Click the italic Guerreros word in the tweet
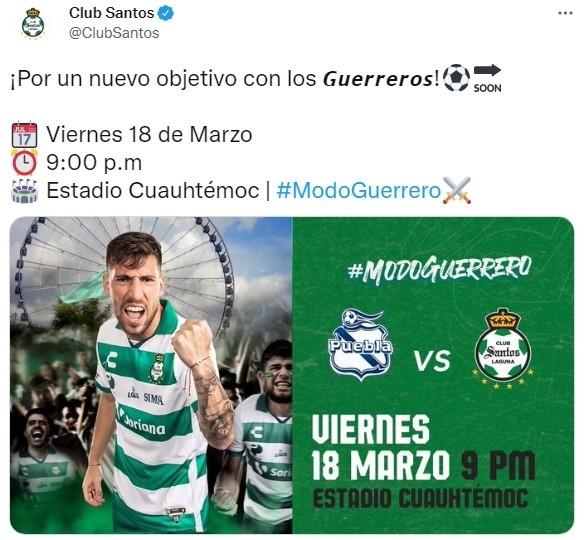This screenshot has width=584, height=540. point(378,79)
